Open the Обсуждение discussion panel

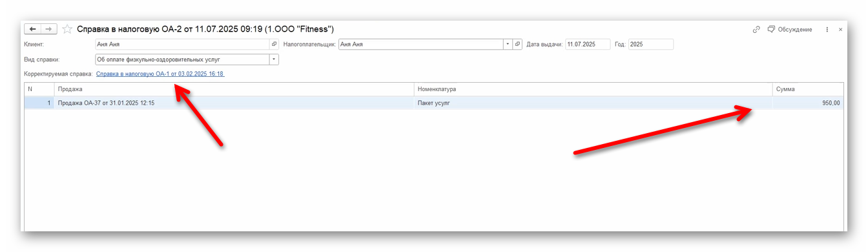pos(790,29)
